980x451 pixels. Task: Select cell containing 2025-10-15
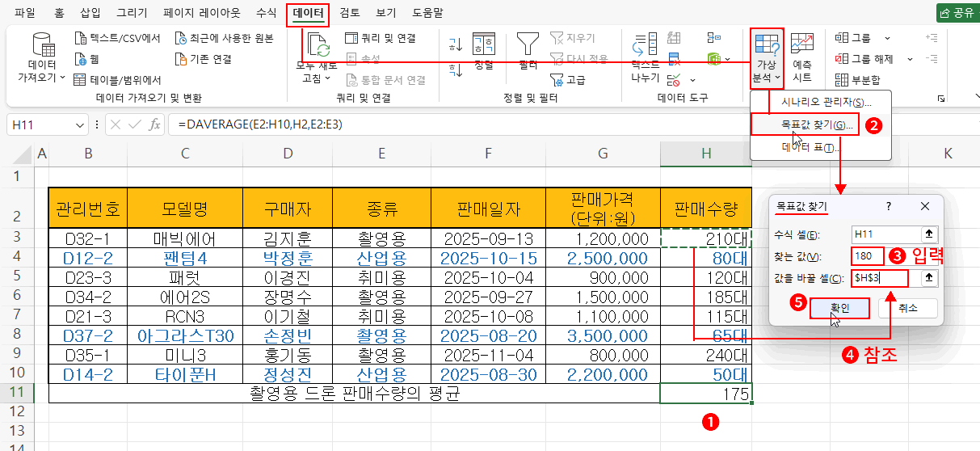point(488,259)
